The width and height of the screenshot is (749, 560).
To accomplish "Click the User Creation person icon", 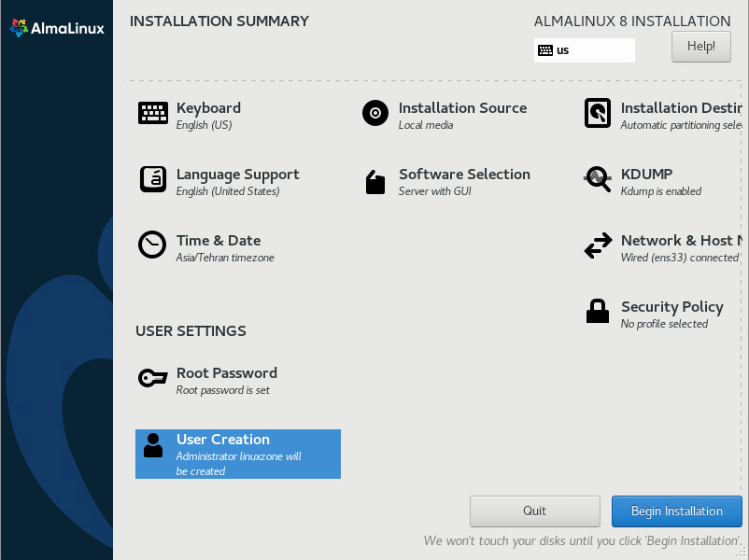I will point(153,445).
